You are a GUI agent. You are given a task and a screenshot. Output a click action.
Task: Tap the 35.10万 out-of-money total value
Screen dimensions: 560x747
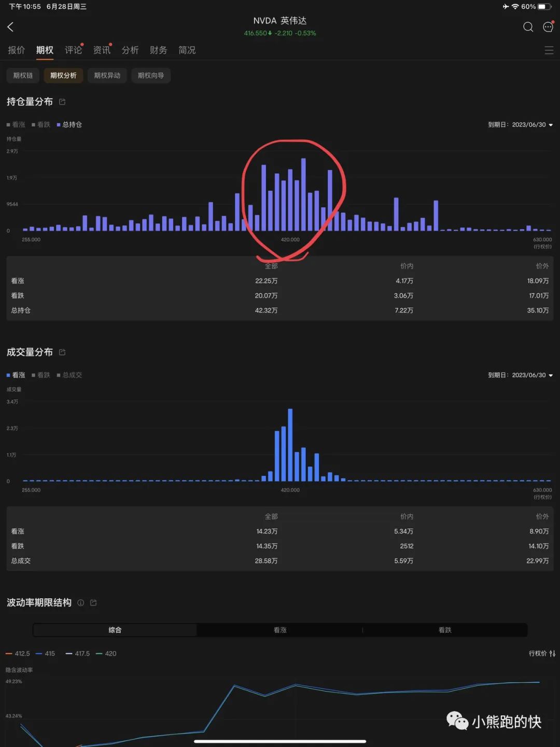[x=538, y=311]
